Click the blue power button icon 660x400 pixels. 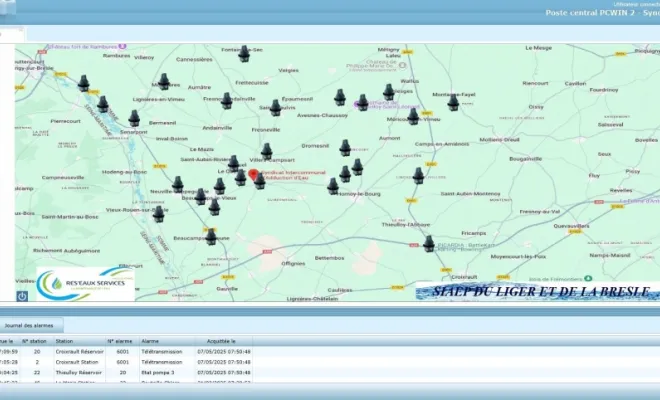point(22,296)
